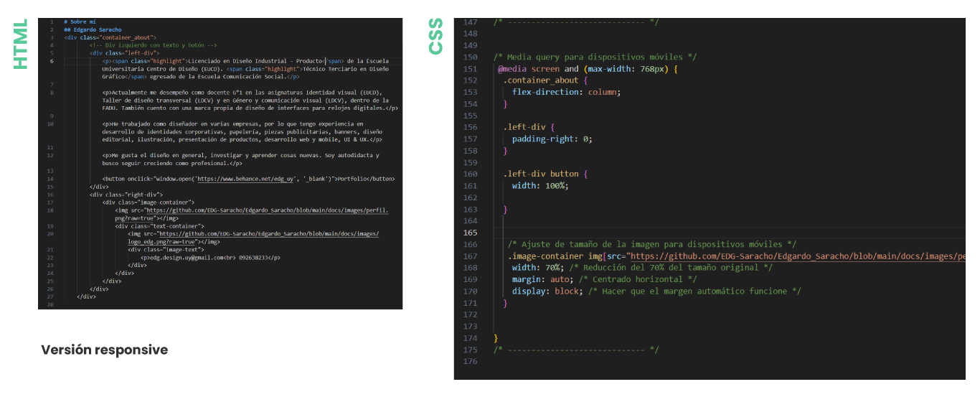Click the 'display: block;' declaration
980x397 pixels.
pyautogui.click(x=546, y=291)
